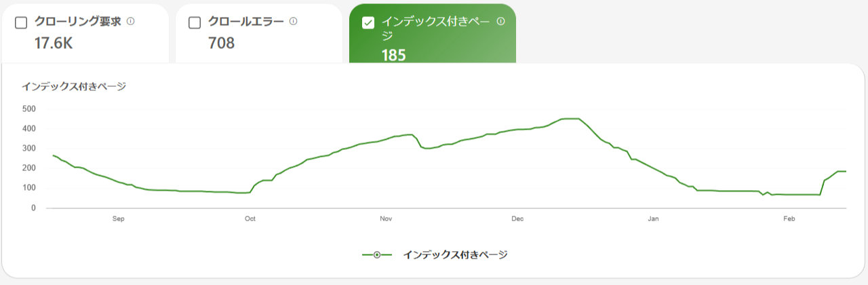Screen dimensions: 868x285
Task: Click the 500 value on the y-axis
Action: [28, 109]
